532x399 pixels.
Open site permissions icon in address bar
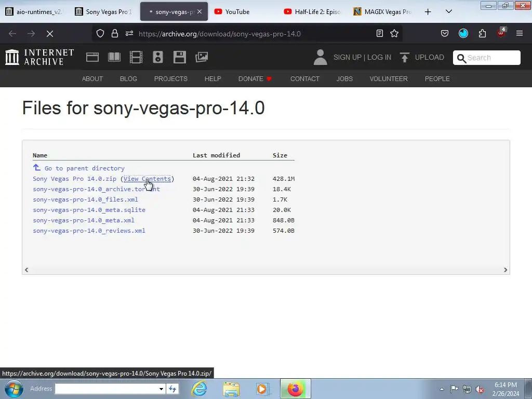tap(129, 33)
